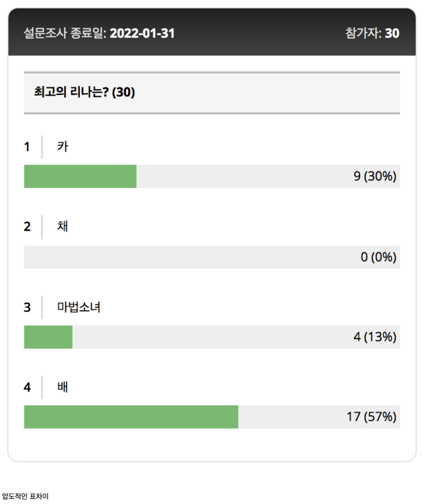This screenshot has height=504, width=422.
Task: Select the option label 카
Action: point(63,146)
